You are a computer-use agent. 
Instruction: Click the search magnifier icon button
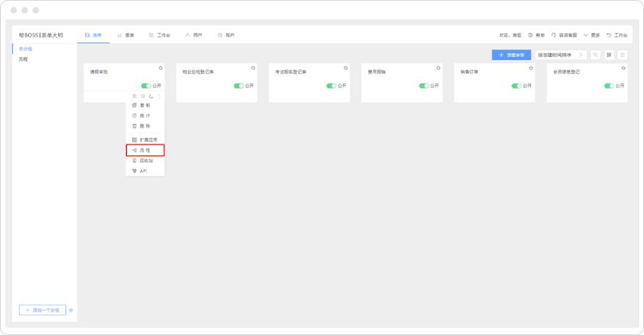596,55
